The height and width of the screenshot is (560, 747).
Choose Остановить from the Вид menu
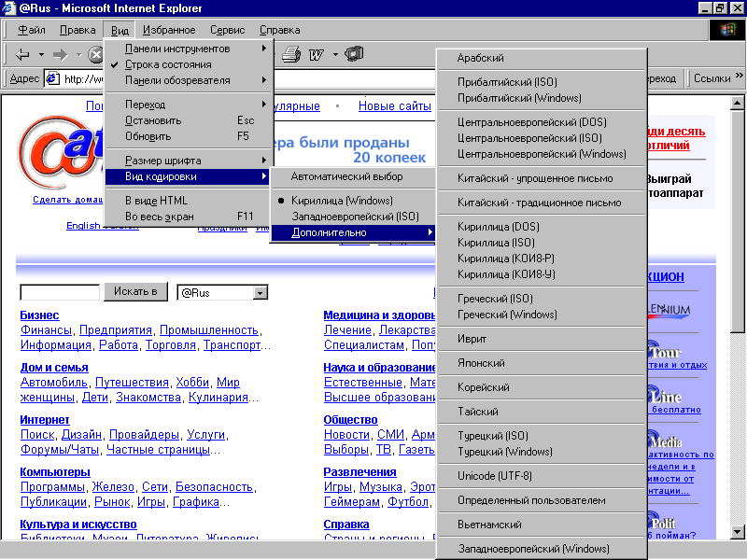click(189, 120)
